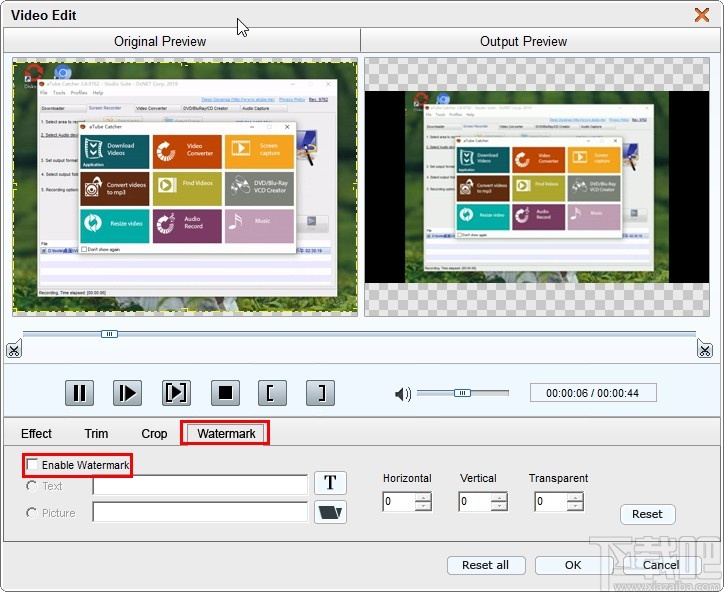
Task: Click the time display 00:00:06 / 00:00:44
Action: (x=593, y=393)
